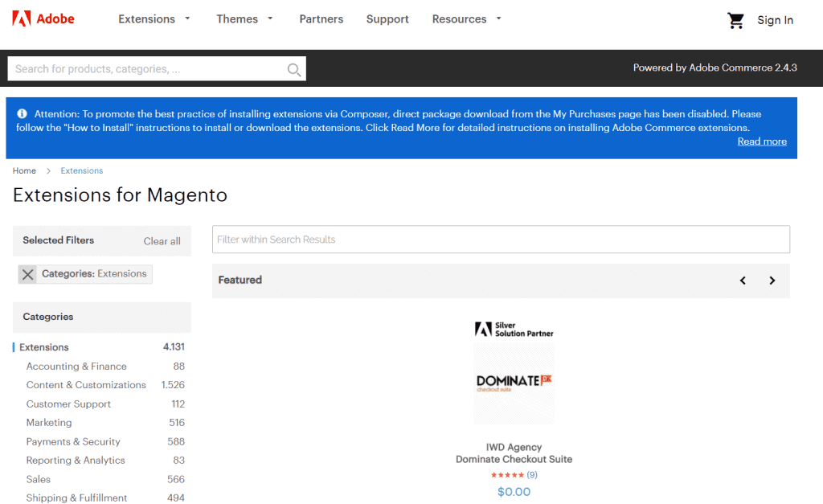
Task: Click the $0.00 price
Action: [514, 492]
